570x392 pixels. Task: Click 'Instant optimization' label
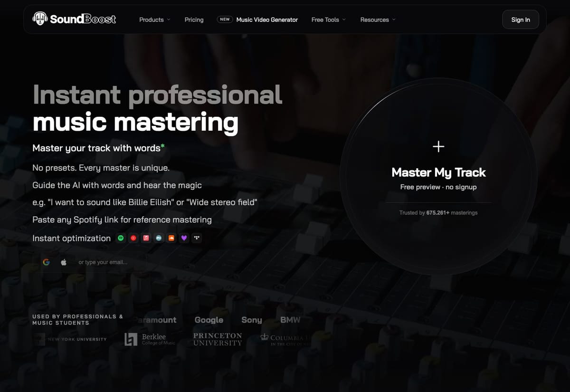tap(71, 238)
